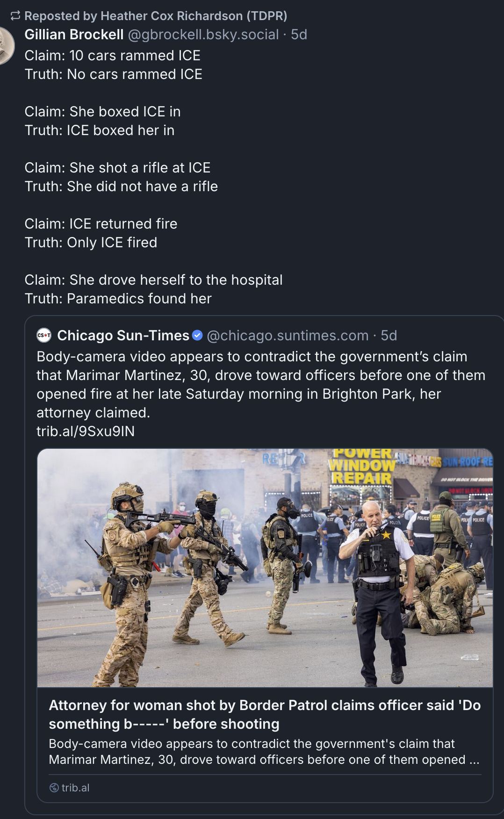Viewport: 504px width, 819px height.
Task: Open the Chicago Sun-Times account name
Action: [123, 335]
